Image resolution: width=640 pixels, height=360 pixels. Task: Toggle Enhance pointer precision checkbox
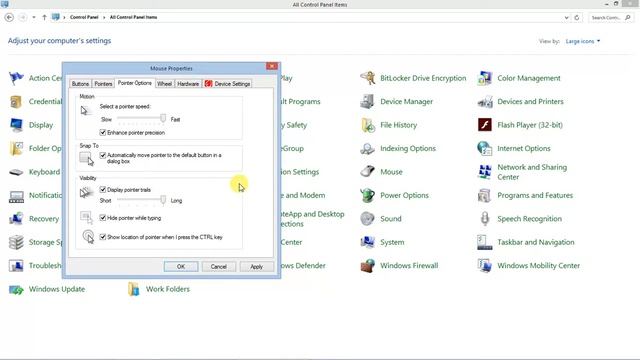pyautogui.click(x=103, y=133)
